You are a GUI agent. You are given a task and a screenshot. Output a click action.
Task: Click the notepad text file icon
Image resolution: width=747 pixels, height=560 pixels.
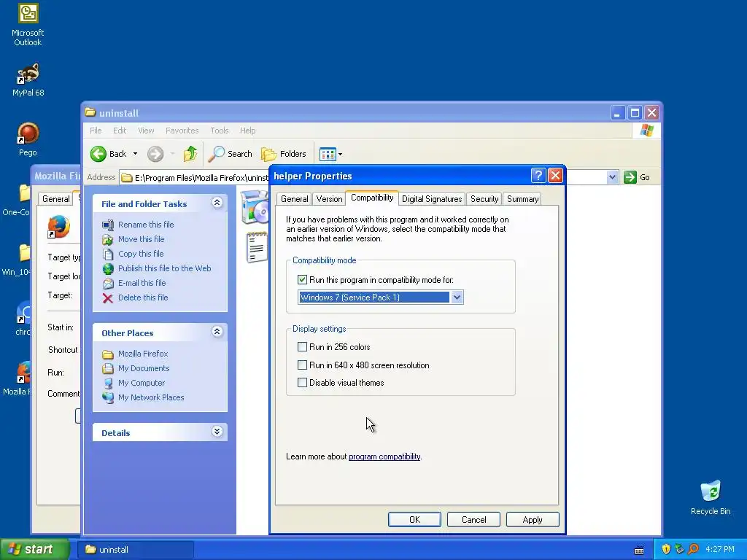[x=257, y=246]
